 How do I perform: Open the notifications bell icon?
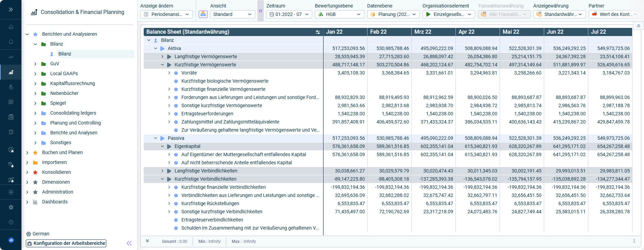pos(11,42)
